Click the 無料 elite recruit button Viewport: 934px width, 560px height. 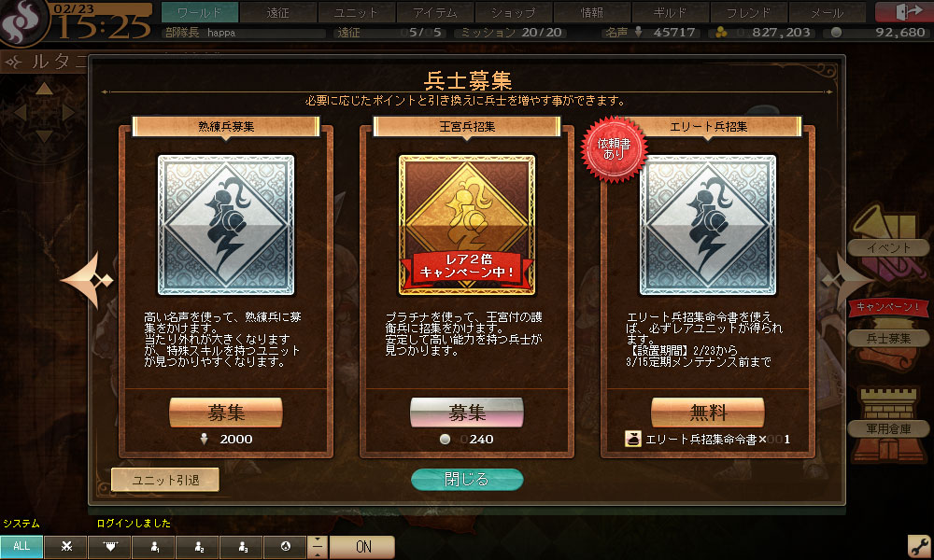708,412
